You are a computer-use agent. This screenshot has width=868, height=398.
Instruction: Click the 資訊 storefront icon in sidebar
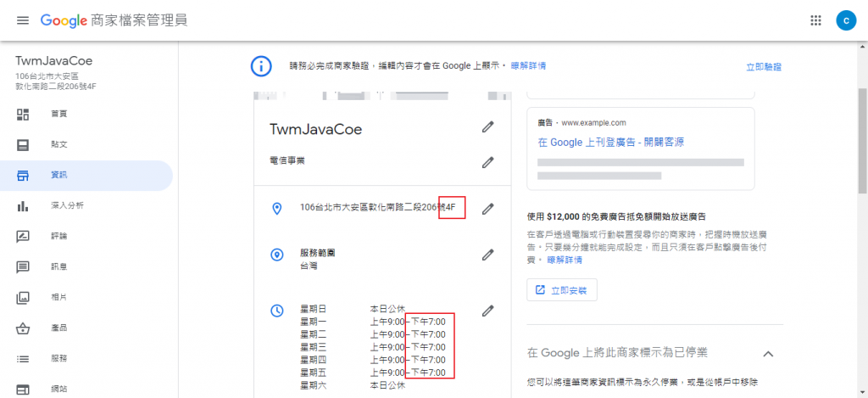point(23,176)
